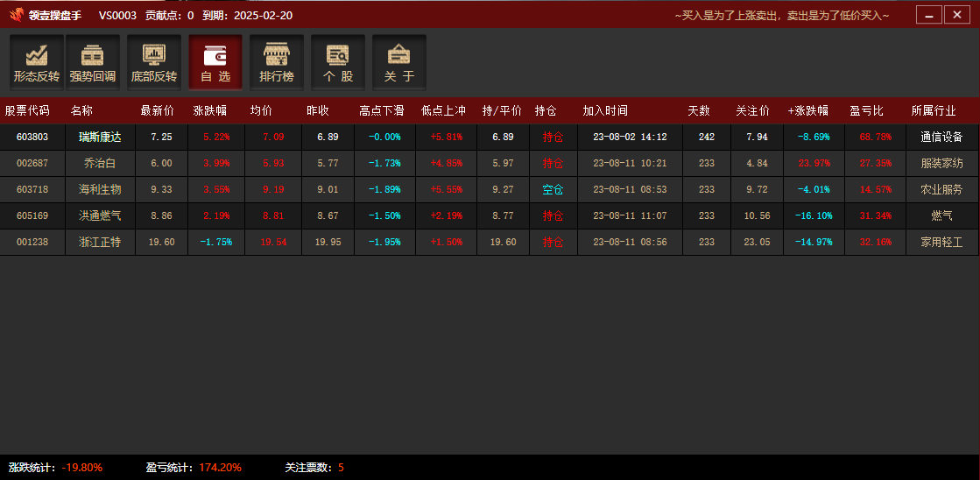This screenshot has height=480, width=980.
Task: Open the 关于 about page
Action: 399,62
